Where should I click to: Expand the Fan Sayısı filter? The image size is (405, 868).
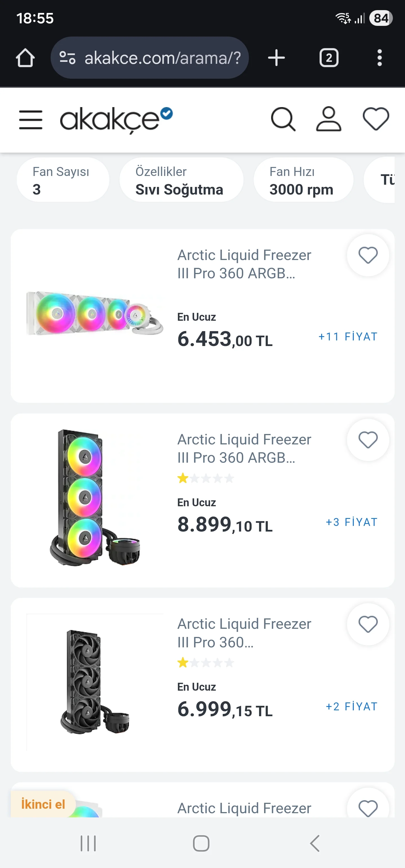[63, 180]
